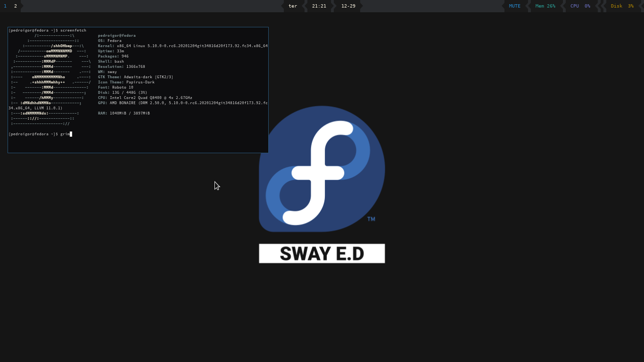This screenshot has height=362, width=644.
Task: Click the "OS: Fedora" line
Action: tap(109, 41)
